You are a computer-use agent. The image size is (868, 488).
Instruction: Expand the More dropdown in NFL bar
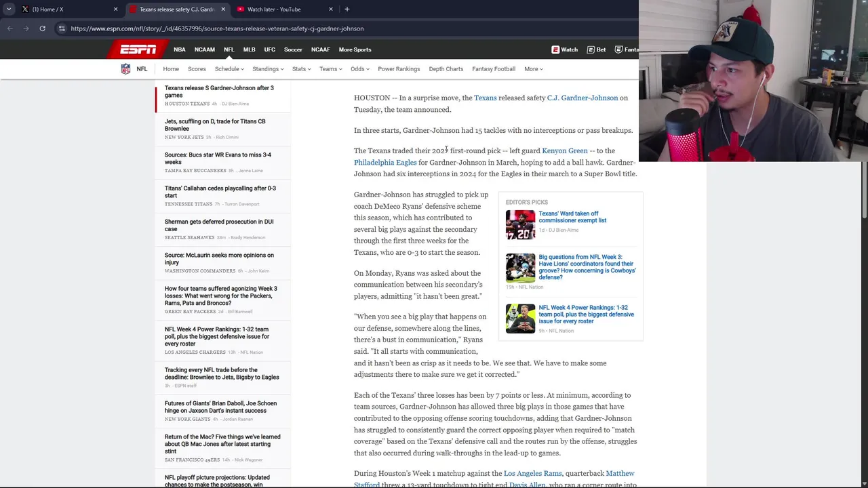[x=533, y=69]
